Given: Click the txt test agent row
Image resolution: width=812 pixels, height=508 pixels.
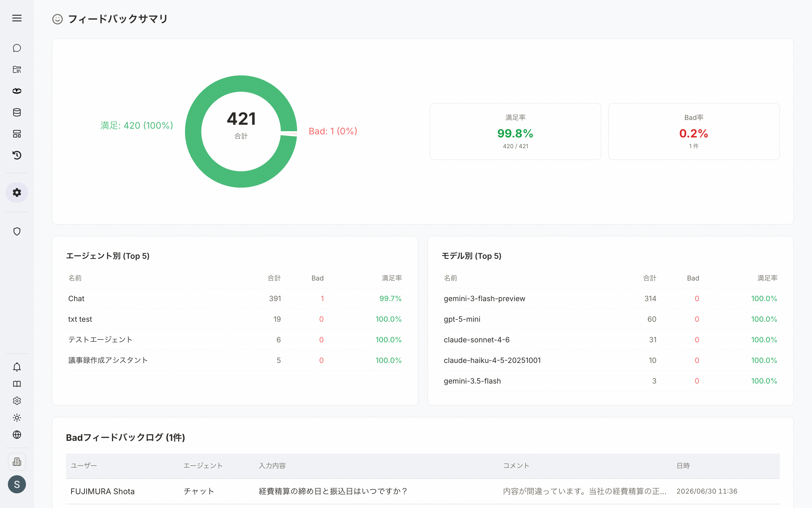Looking at the screenshot, I should 235,319.
